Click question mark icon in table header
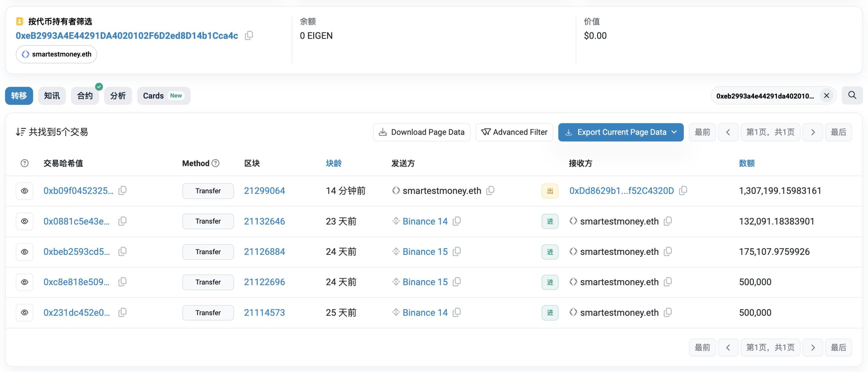The height and width of the screenshot is (372, 868). coord(24,163)
